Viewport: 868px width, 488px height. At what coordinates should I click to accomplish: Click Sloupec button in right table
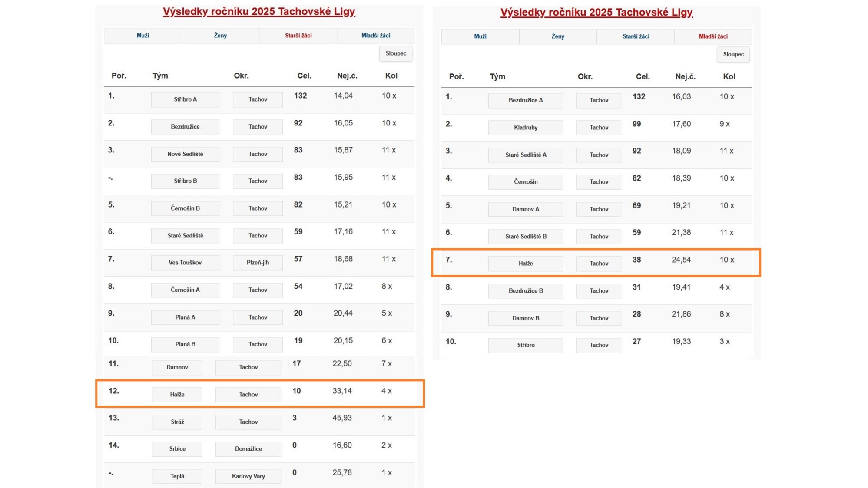point(733,54)
